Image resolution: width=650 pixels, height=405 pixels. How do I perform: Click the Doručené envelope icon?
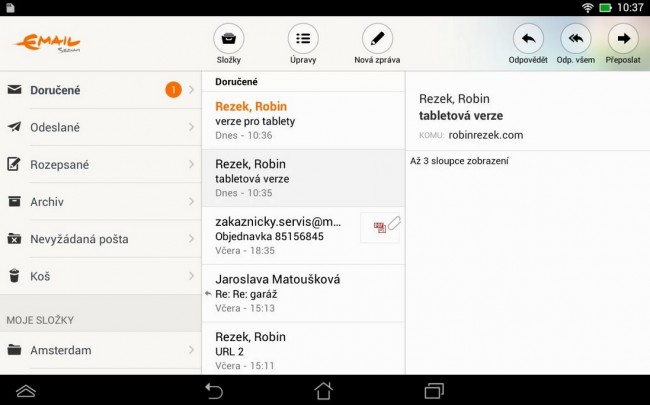tap(15, 90)
